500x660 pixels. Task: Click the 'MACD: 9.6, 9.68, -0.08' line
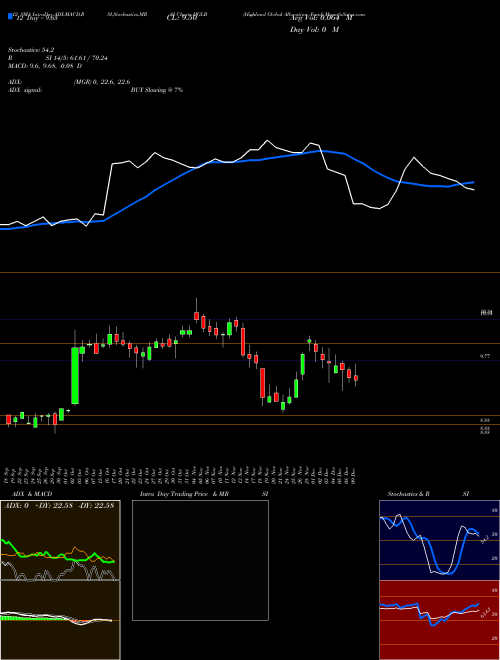(x=45, y=66)
